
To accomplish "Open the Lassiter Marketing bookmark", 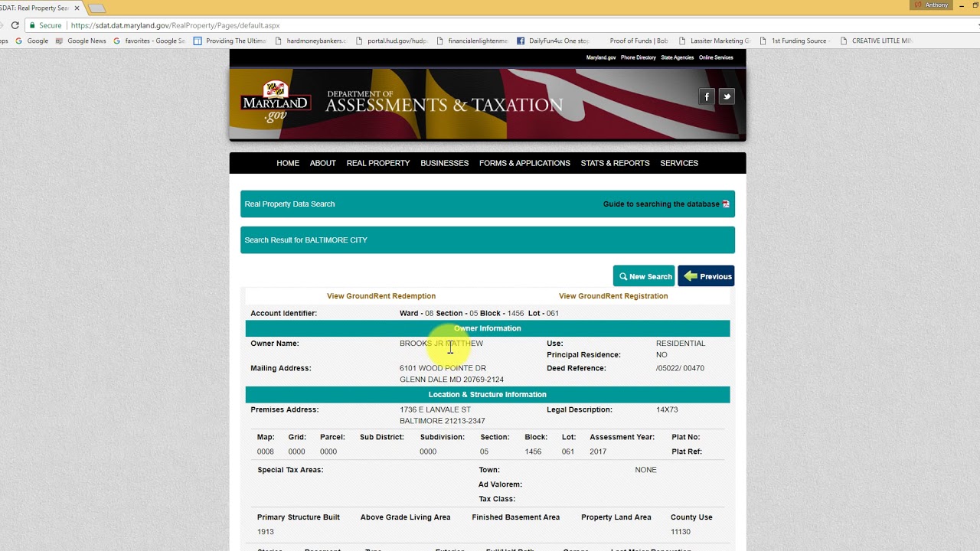I will [x=715, y=41].
